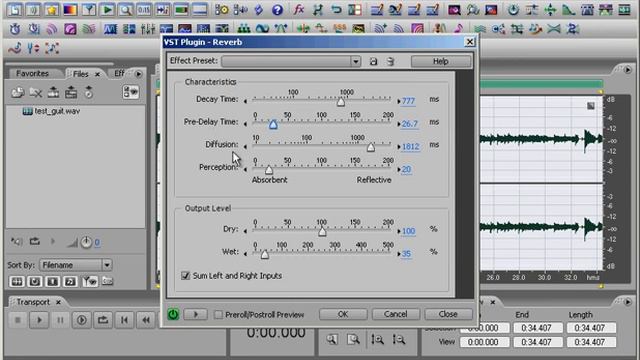Decrease Decay Time with left arrow
The width and height of the screenshot is (640, 360).
coord(245,101)
